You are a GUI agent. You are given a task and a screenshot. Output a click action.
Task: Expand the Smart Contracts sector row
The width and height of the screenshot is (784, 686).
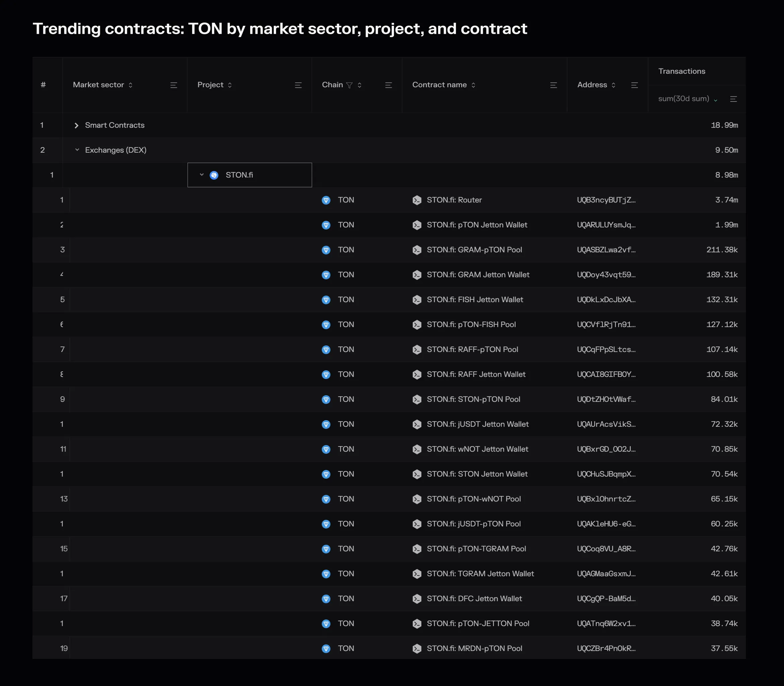pos(76,126)
